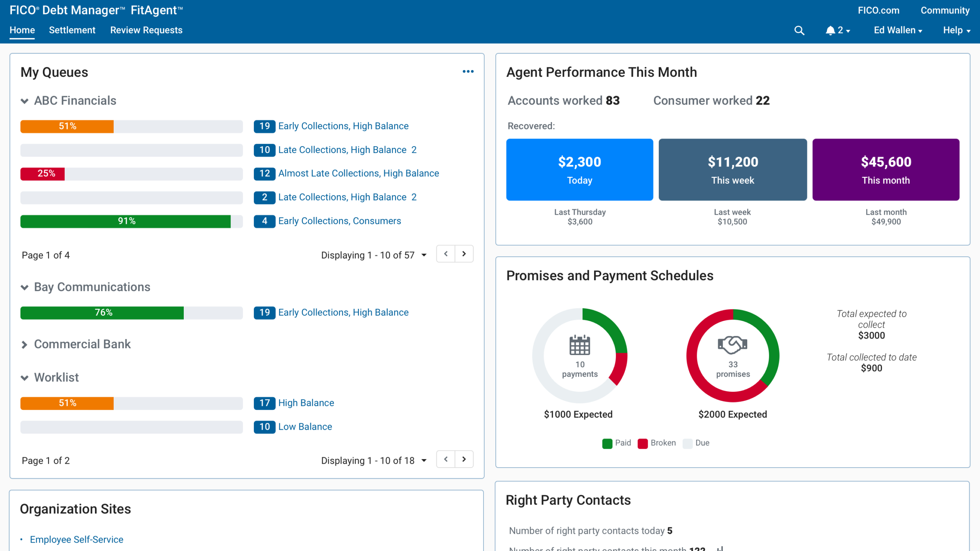The height and width of the screenshot is (551, 980).
Task: Click the $45,600 This month tile
Action: [885, 170]
